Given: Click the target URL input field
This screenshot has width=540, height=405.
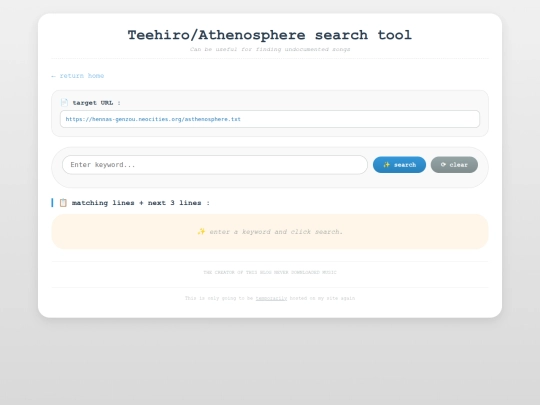Looking at the screenshot, I should (x=270, y=119).
